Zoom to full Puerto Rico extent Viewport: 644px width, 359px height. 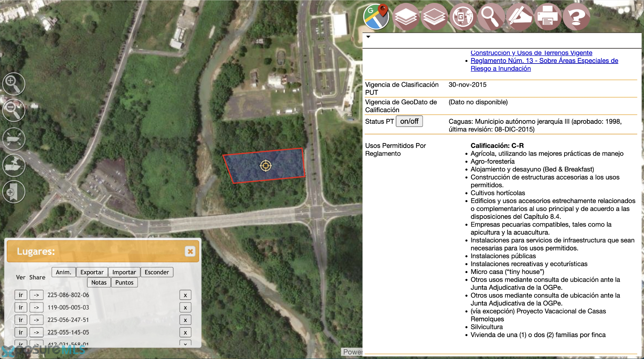pos(14,139)
